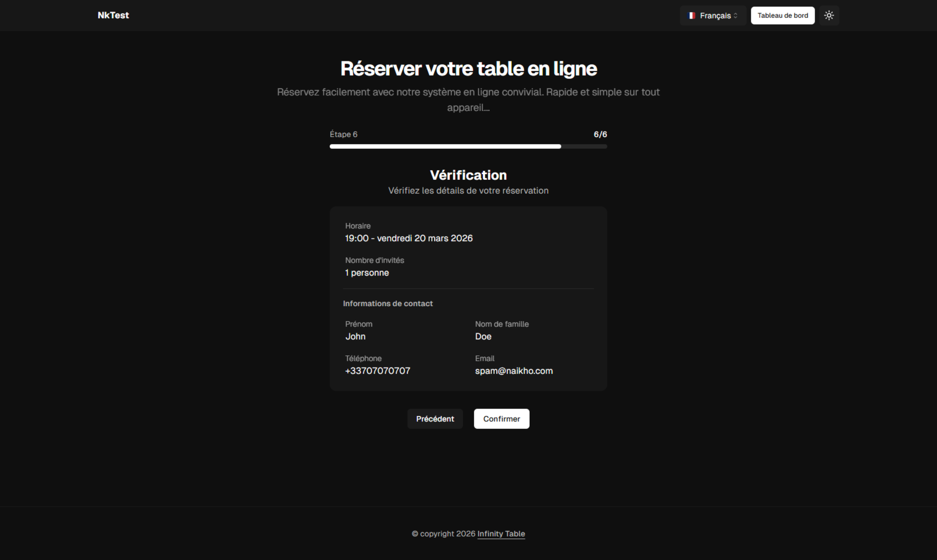Toggle the light/dark theme sun icon
Viewport: 937px width, 560px height.
(829, 15)
